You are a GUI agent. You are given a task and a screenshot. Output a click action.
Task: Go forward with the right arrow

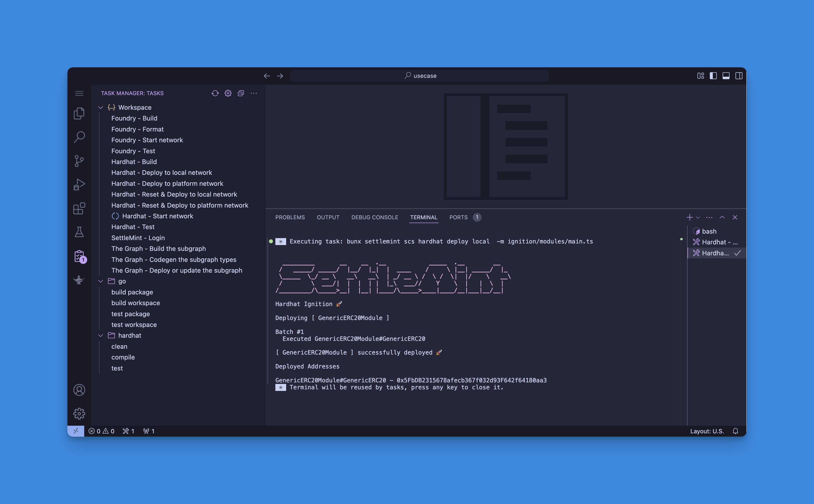[280, 76]
